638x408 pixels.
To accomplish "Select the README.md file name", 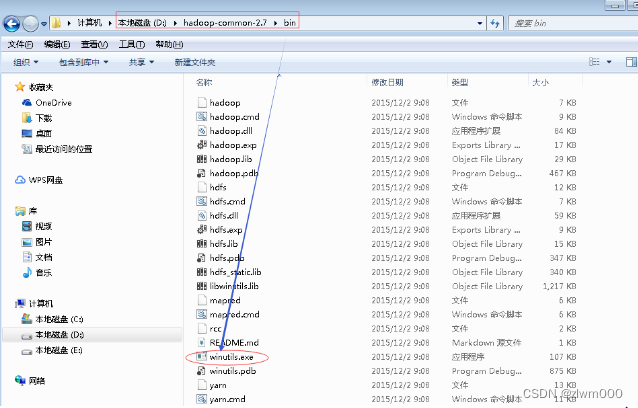I will (x=234, y=343).
